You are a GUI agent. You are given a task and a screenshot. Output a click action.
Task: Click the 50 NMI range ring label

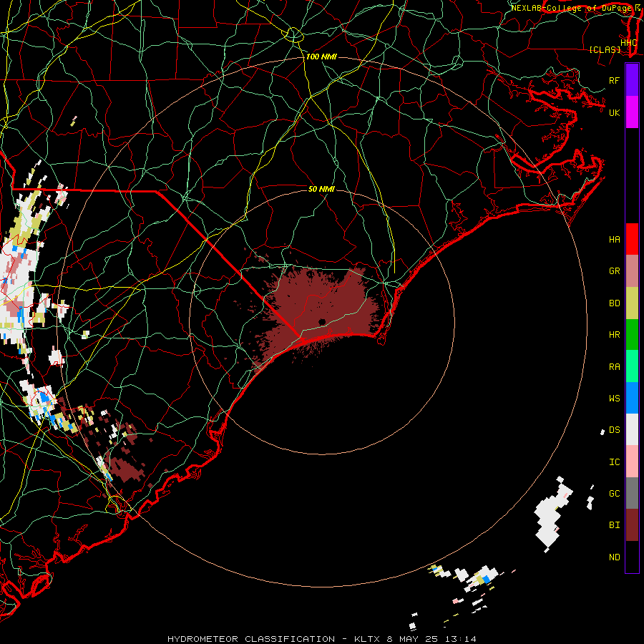point(321,189)
